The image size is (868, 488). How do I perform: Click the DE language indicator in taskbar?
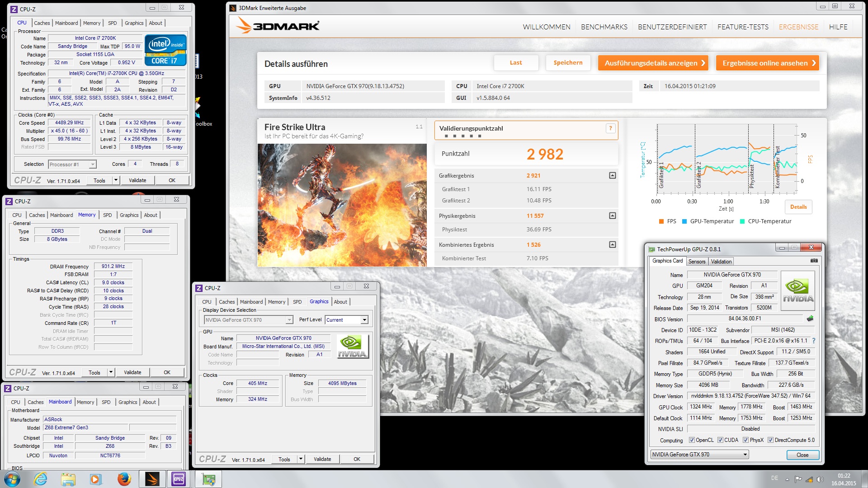coord(774,478)
